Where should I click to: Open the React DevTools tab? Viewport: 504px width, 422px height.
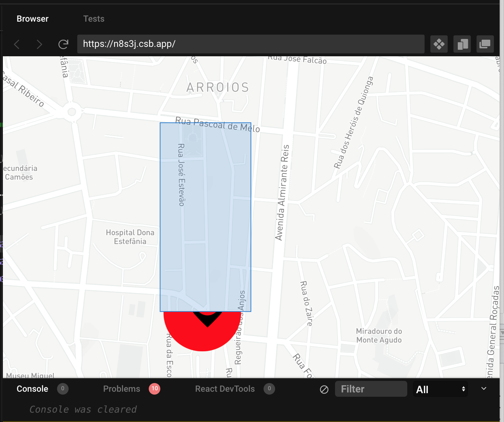pyautogui.click(x=225, y=389)
